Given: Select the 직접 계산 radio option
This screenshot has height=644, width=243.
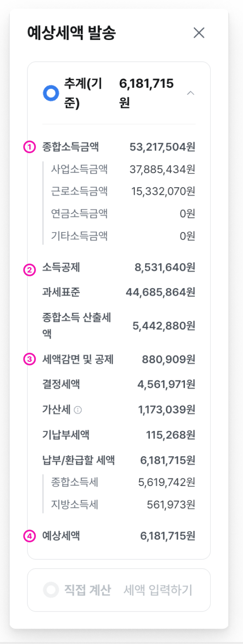Looking at the screenshot, I should [x=51, y=590].
